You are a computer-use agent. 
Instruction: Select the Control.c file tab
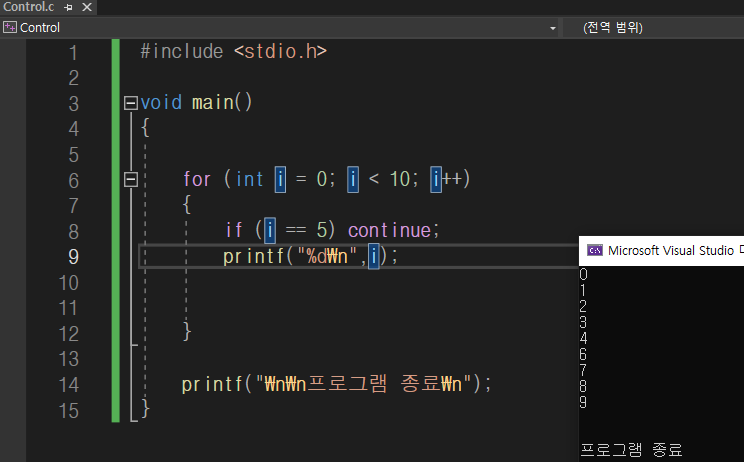(28, 7)
